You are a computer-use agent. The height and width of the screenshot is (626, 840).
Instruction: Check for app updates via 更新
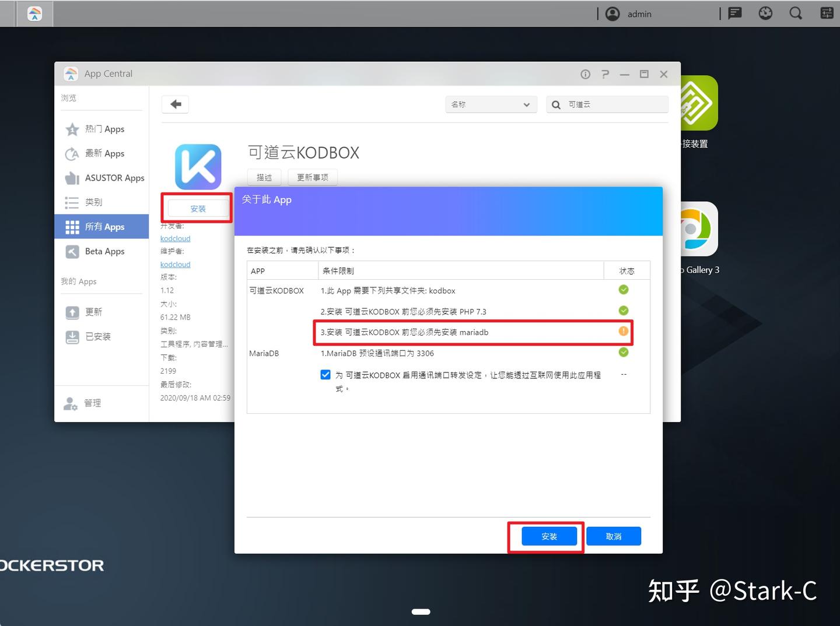92,312
